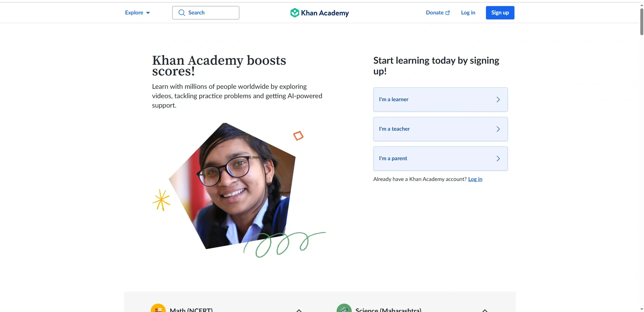Screen dimensions: 644x312
Task: Click the arrow on the learner card
Action: pos(498,99)
